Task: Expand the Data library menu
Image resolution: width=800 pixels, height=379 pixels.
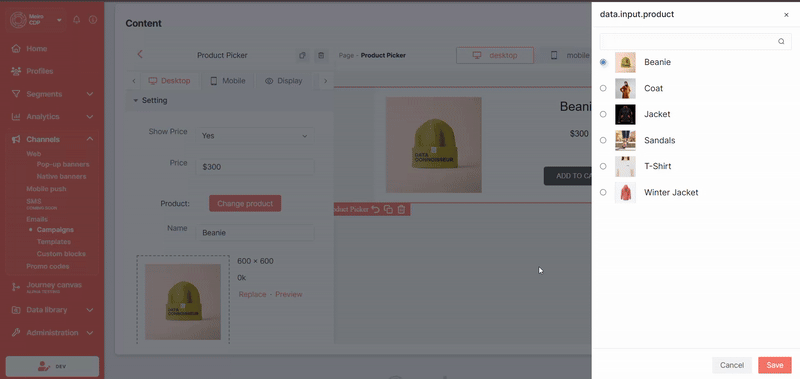Action: click(x=52, y=310)
